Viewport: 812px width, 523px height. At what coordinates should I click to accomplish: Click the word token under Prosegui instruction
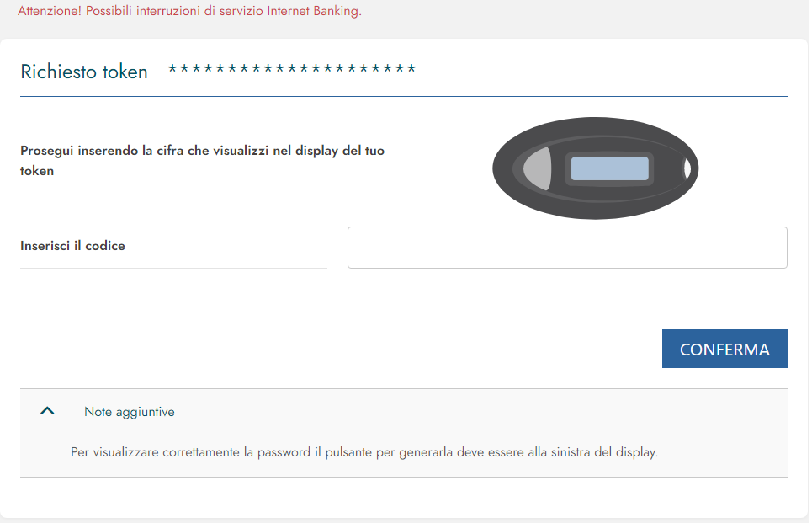pos(37,171)
